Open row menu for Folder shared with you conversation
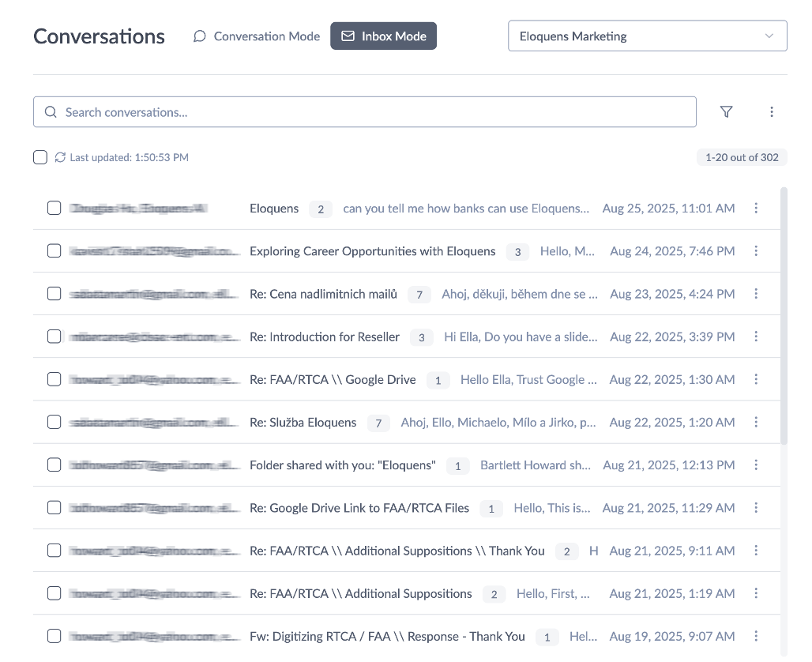This screenshot has height=662, width=812. coord(756,465)
